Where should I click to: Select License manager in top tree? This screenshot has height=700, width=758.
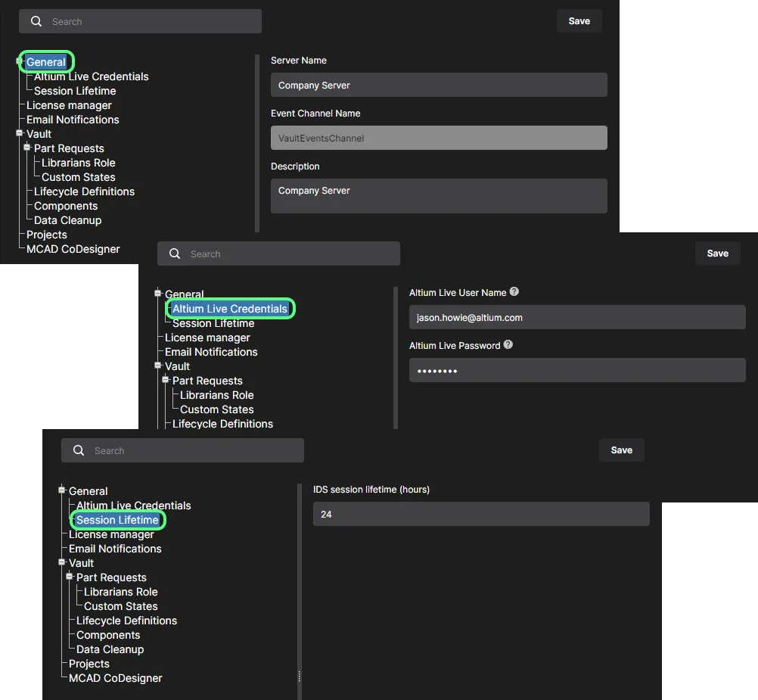(69, 105)
